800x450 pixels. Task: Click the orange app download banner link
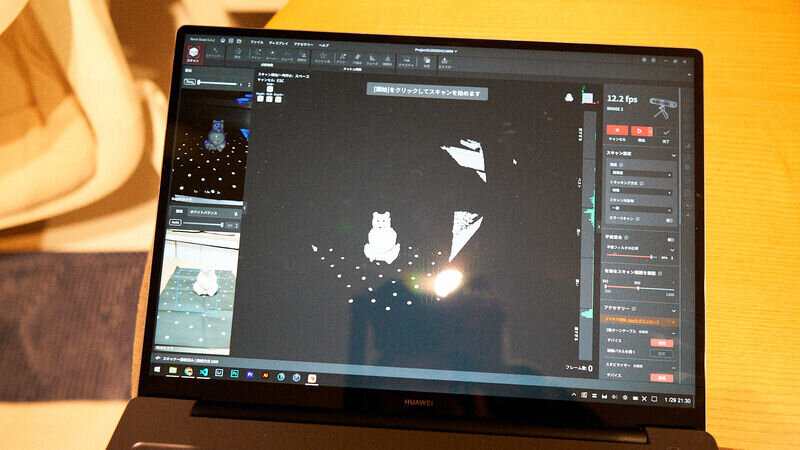click(x=633, y=321)
